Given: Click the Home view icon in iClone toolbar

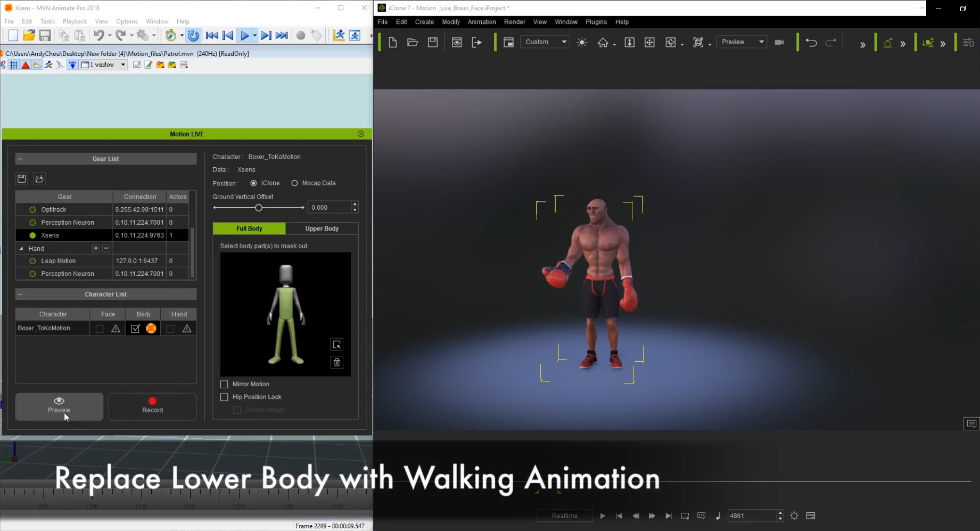Looking at the screenshot, I should click(603, 43).
